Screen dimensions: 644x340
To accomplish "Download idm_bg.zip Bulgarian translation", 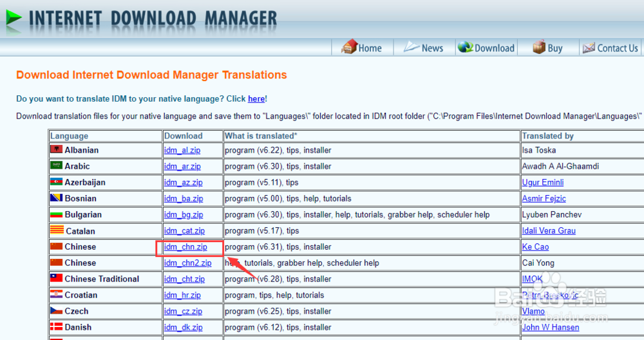I will (x=184, y=215).
